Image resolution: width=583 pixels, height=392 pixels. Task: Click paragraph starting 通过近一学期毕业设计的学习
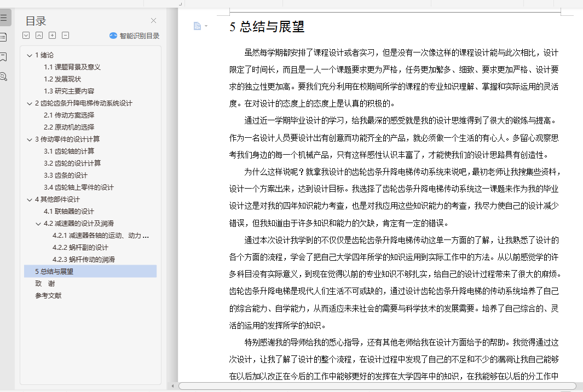[x=394, y=138]
